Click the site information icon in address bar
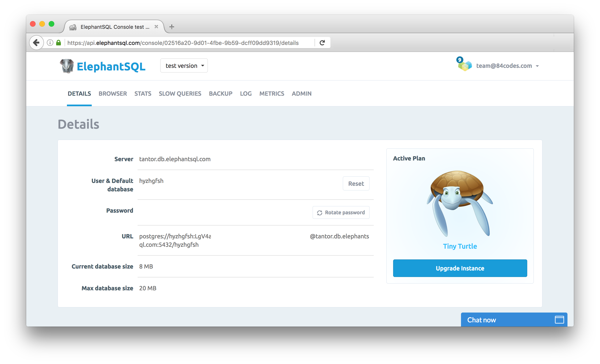The width and height of the screenshot is (600, 364). 50,43
